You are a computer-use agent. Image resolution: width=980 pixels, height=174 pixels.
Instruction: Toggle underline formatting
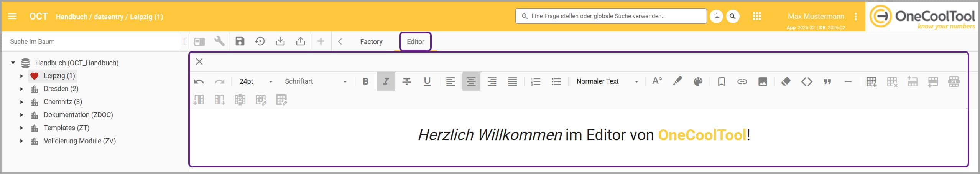click(427, 81)
